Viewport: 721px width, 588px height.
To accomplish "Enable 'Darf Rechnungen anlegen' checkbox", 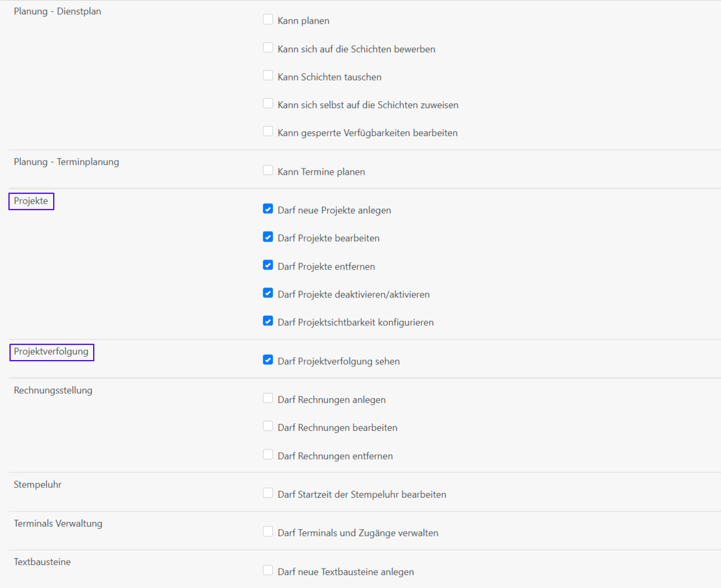I will coord(268,398).
